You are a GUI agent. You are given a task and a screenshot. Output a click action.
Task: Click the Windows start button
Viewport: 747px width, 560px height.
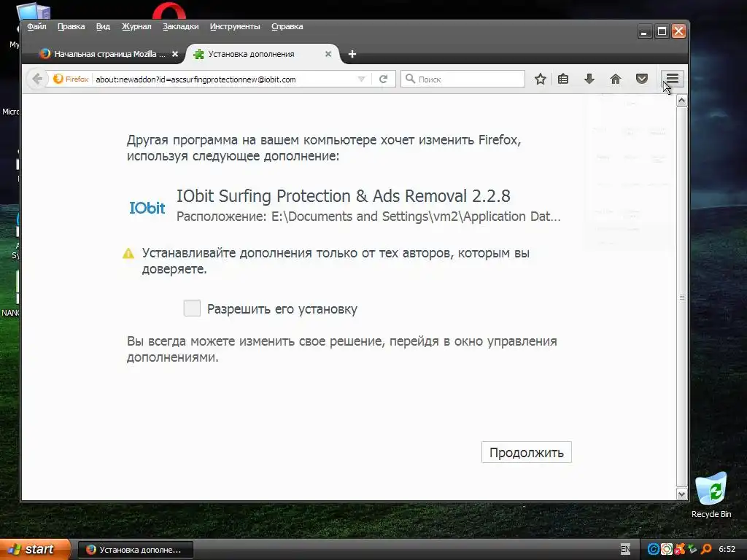(x=34, y=549)
